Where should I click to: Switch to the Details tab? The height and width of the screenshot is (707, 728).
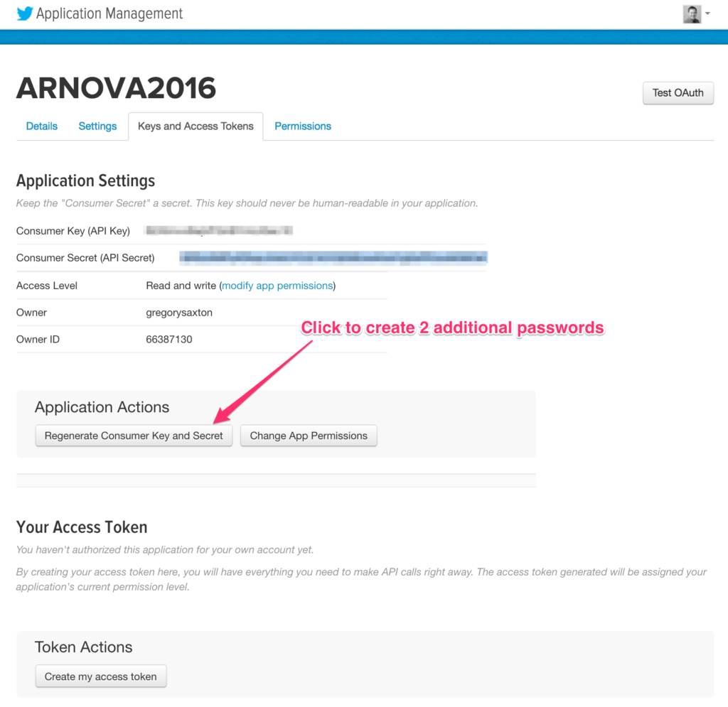coord(41,126)
